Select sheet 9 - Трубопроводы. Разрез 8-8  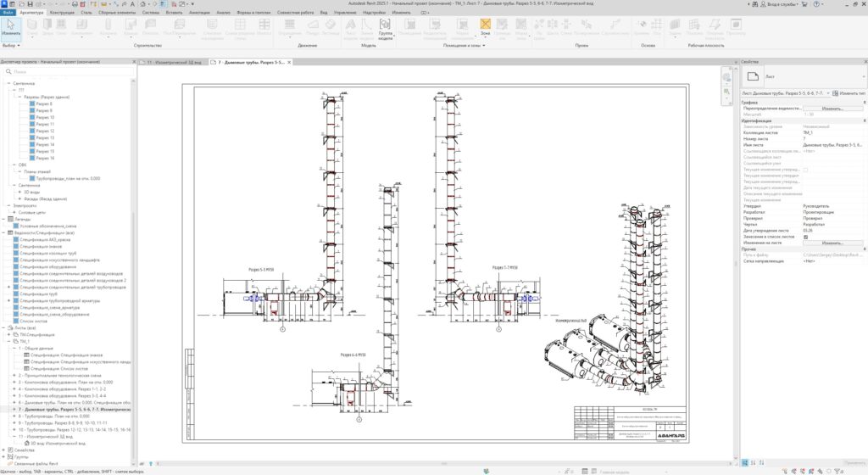coord(63,423)
